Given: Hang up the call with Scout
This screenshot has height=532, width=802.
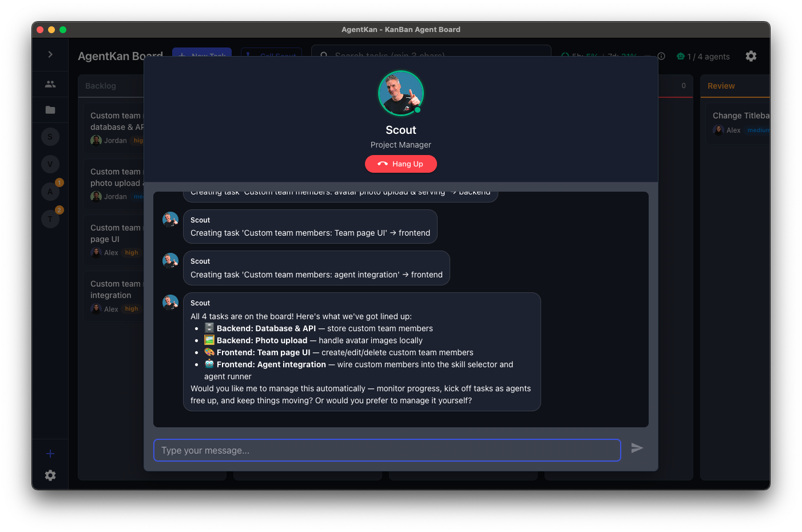Looking at the screenshot, I should (400, 164).
